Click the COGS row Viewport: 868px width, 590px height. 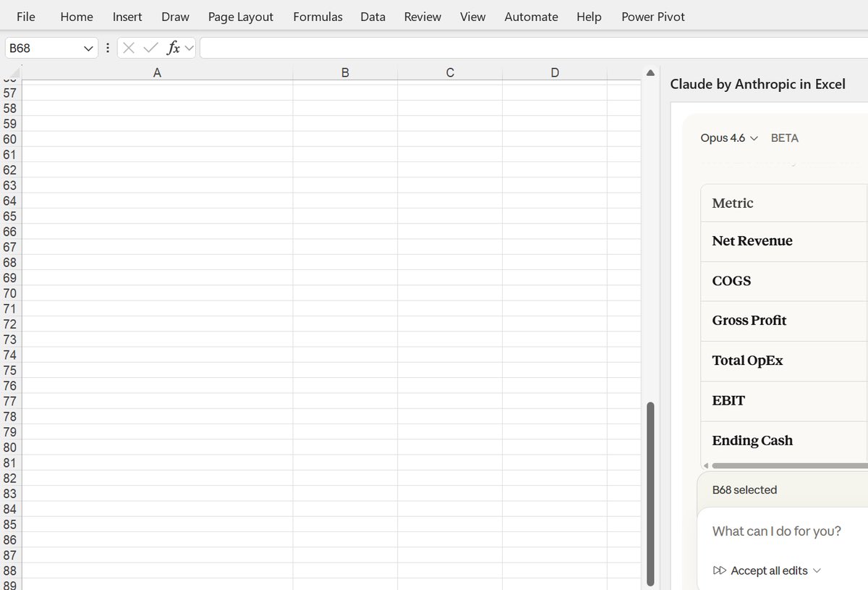[x=784, y=281]
